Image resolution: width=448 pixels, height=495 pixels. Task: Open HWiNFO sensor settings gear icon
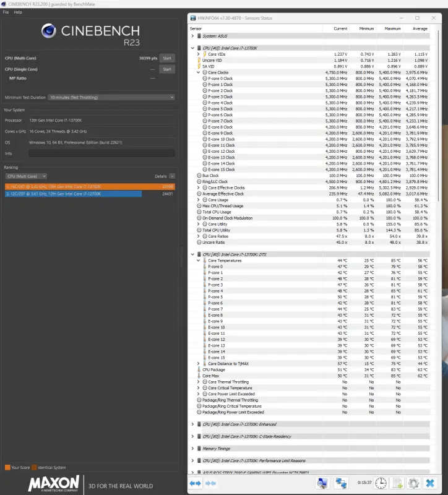[413, 483]
